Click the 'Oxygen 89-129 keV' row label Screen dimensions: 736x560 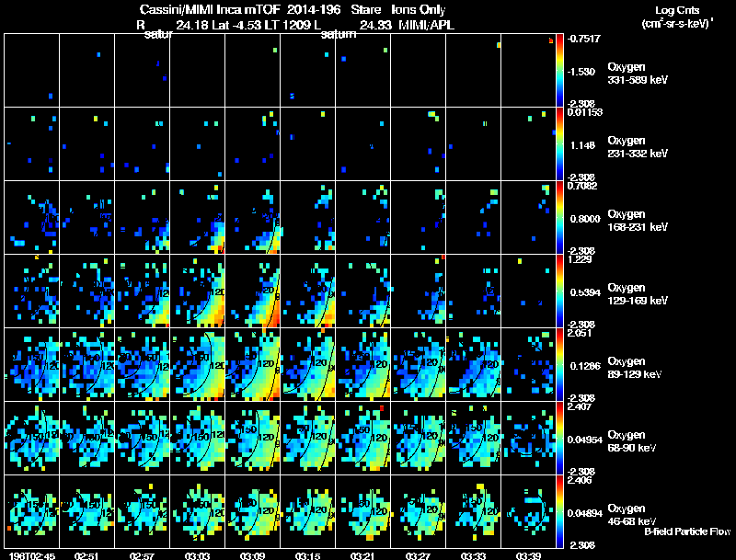click(x=635, y=368)
